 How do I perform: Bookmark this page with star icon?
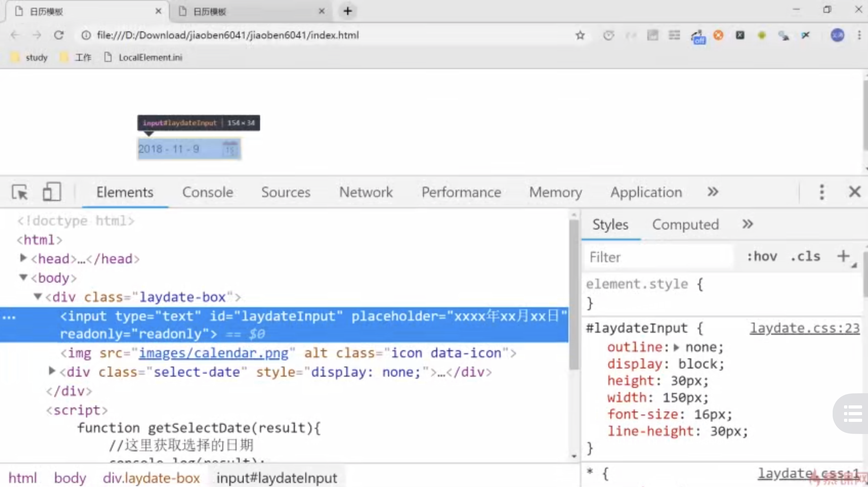click(580, 35)
